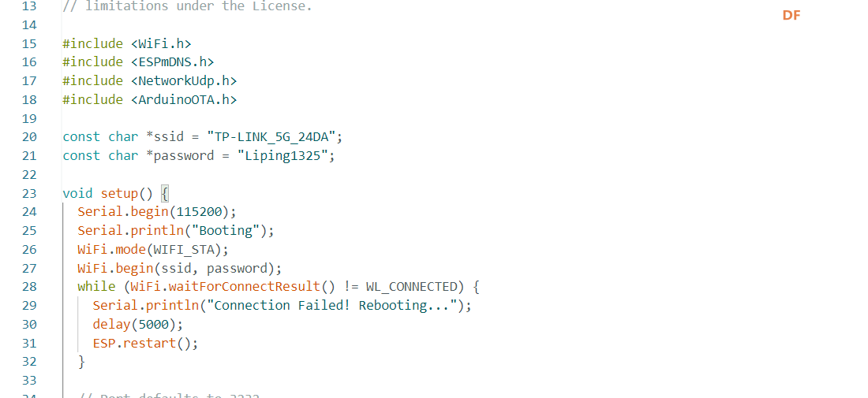Image resolution: width=868 pixels, height=398 pixels.
Task: Click the opening brace after setup()
Action: pyautogui.click(x=164, y=193)
